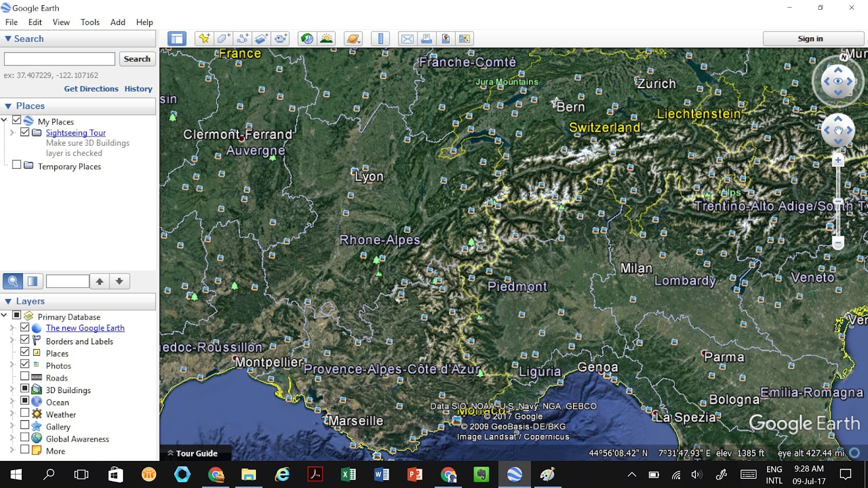Show sunlight across the landscape
This screenshot has width=868, height=488.
click(x=327, y=38)
